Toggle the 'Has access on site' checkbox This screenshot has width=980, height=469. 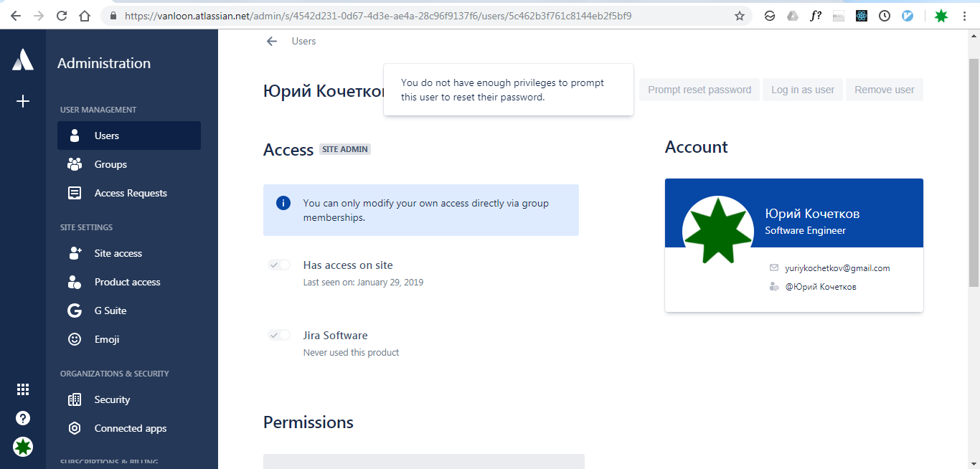(x=278, y=265)
